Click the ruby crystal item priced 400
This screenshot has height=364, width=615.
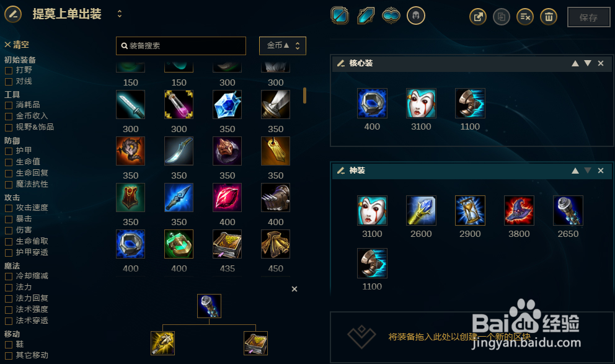[227, 197]
